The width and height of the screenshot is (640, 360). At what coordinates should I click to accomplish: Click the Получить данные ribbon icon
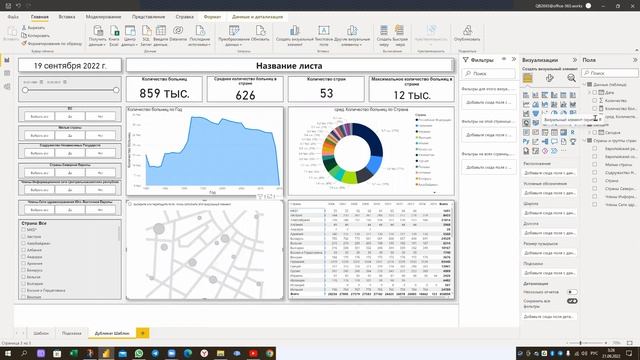(x=98, y=31)
